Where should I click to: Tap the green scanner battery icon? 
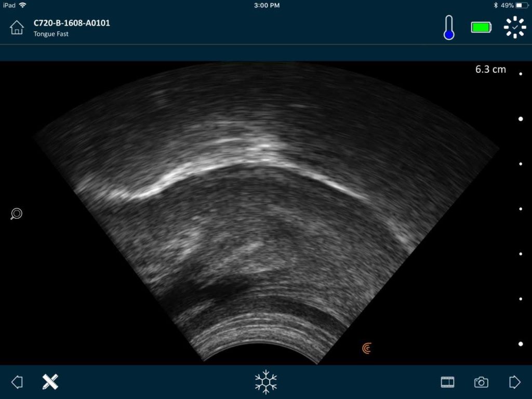pos(481,28)
